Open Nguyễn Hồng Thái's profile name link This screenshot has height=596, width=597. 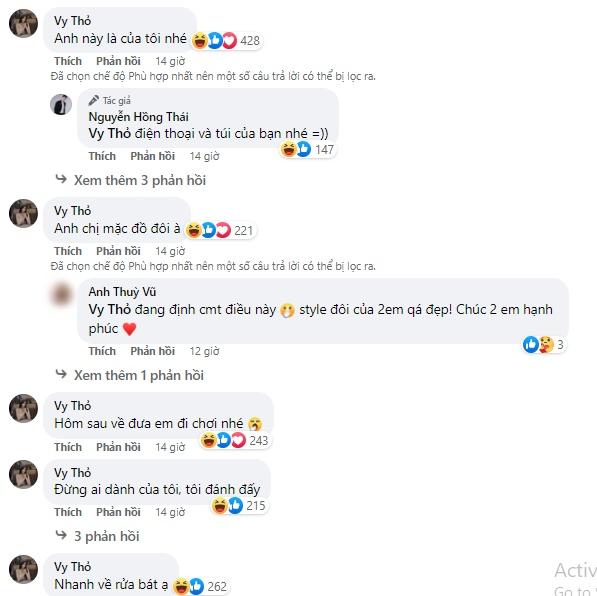click(x=139, y=117)
